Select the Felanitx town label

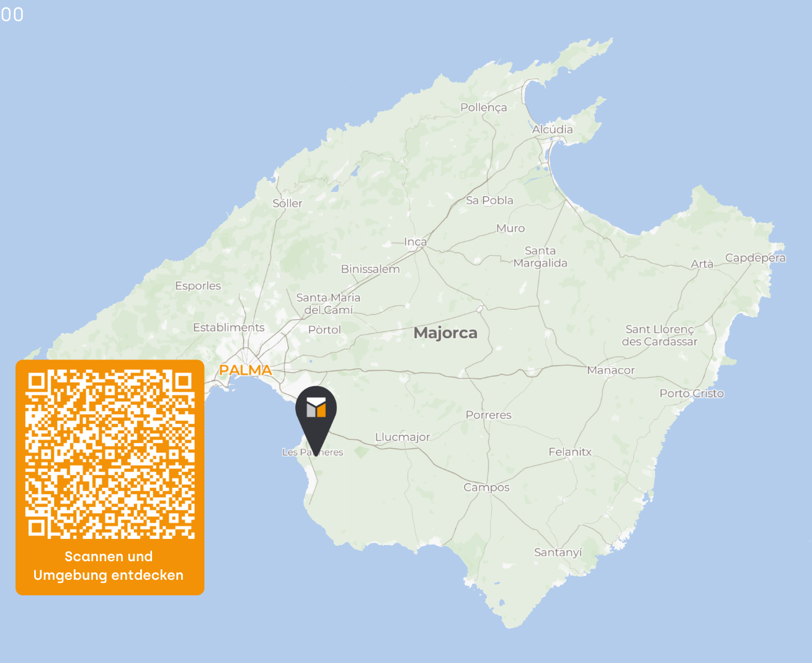pos(570,452)
